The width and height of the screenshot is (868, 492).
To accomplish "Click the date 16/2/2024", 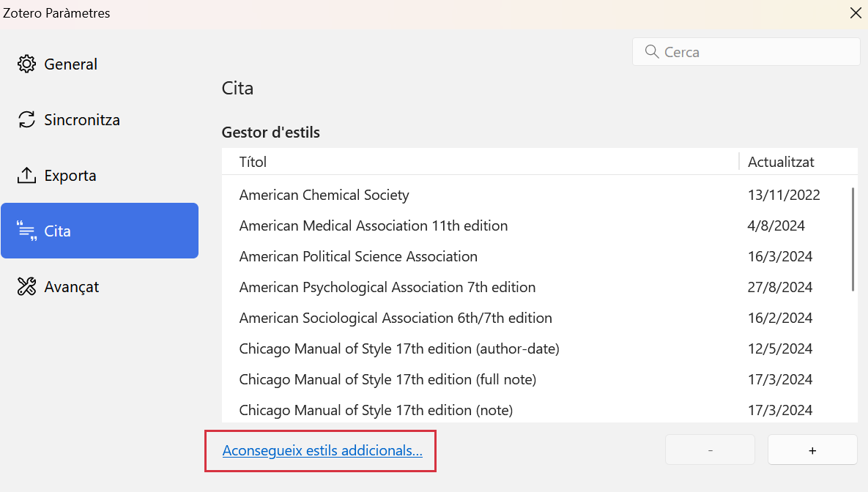I will point(780,318).
